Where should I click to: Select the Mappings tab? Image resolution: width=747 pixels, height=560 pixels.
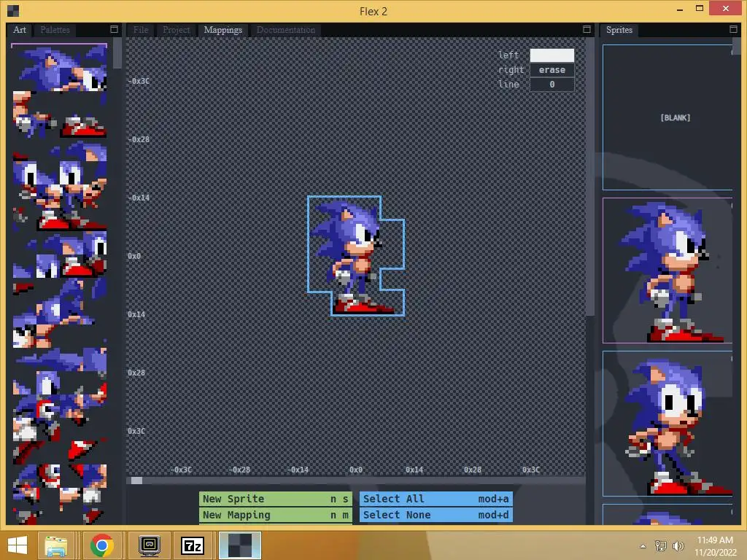coord(223,29)
